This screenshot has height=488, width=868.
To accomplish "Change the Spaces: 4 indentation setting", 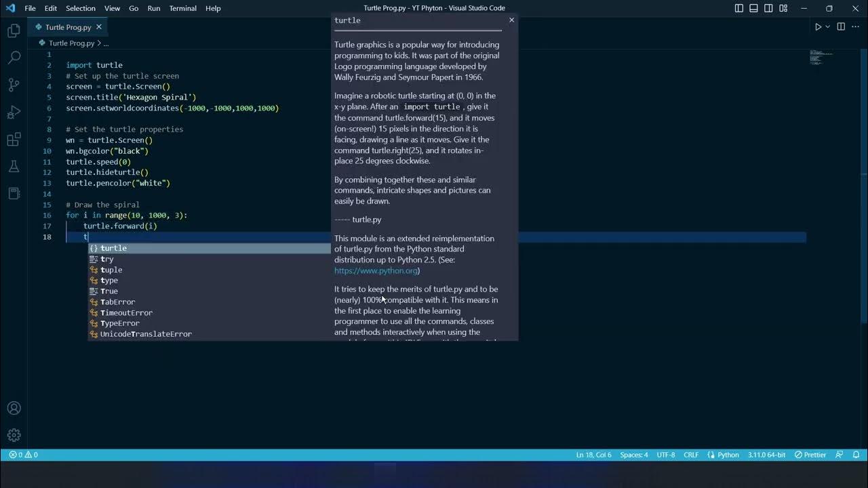I will [x=634, y=455].
